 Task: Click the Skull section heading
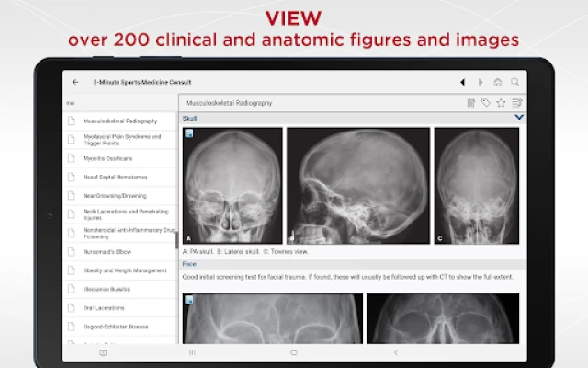pyautogui.click(x=189, y=119)
